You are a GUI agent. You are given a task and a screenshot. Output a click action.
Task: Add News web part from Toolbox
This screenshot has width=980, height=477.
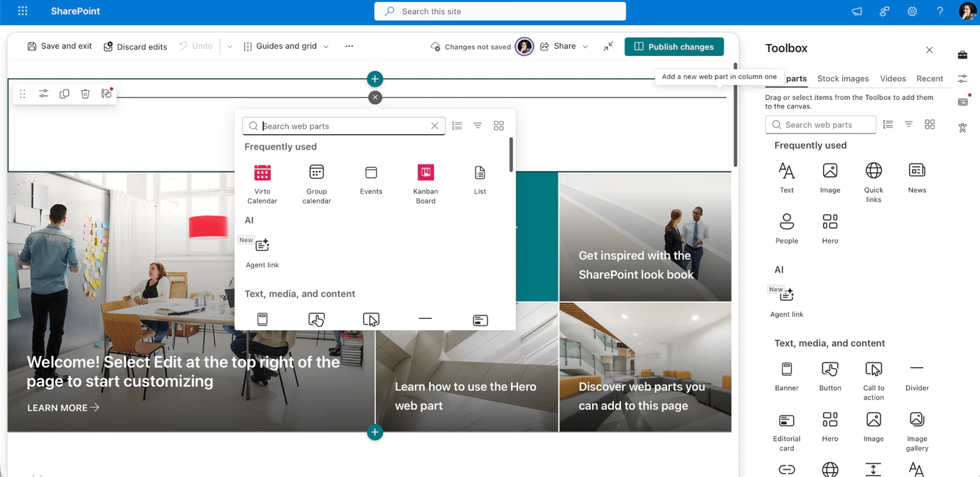click(x=917, y=178)
